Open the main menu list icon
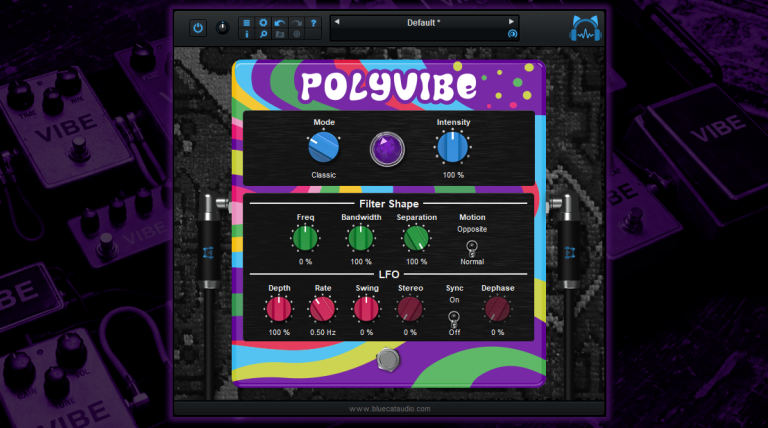This screenshot has height=428, width=768. pos(246,23)
